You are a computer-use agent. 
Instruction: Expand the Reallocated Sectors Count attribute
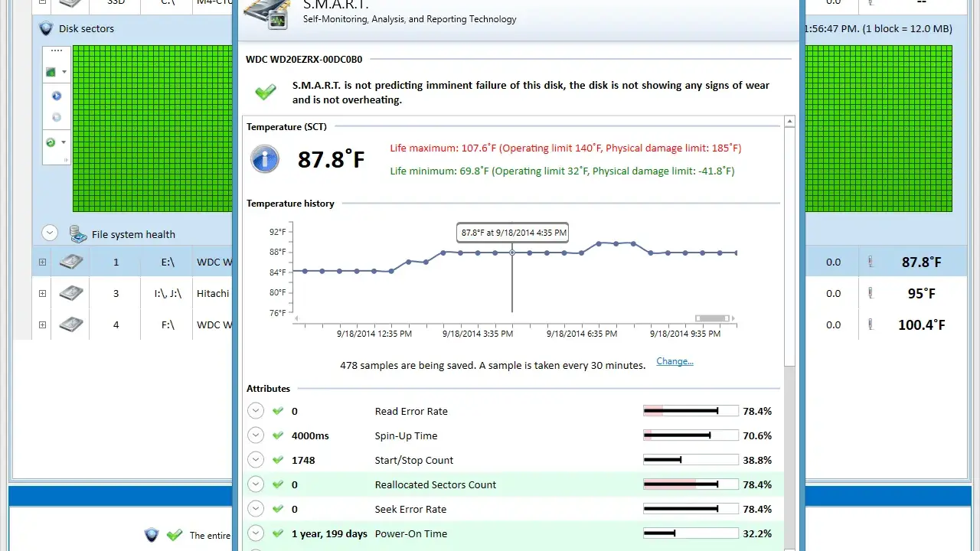pyautogui.click(x=256, y=484)
